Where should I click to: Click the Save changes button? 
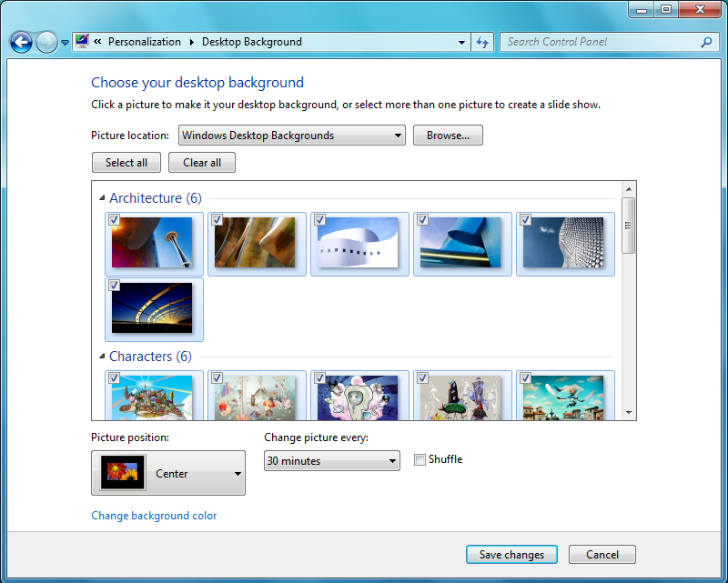tap(511, 555)
